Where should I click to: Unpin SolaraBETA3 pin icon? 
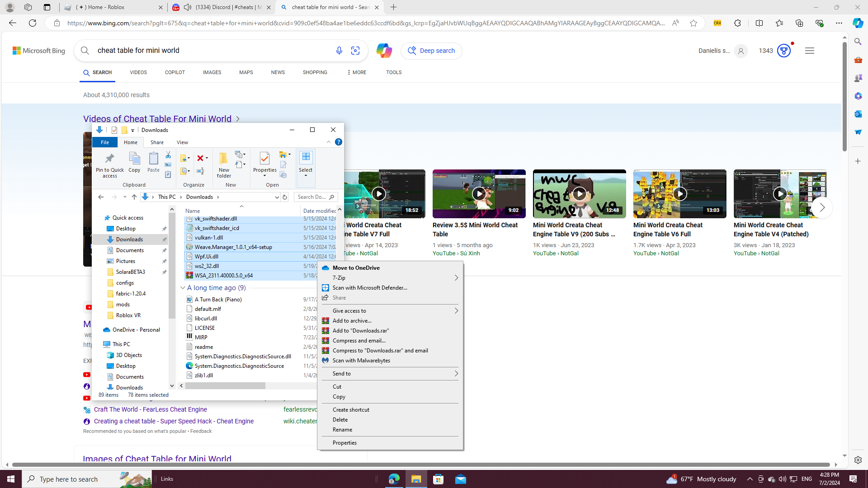[x=165, y=272]
